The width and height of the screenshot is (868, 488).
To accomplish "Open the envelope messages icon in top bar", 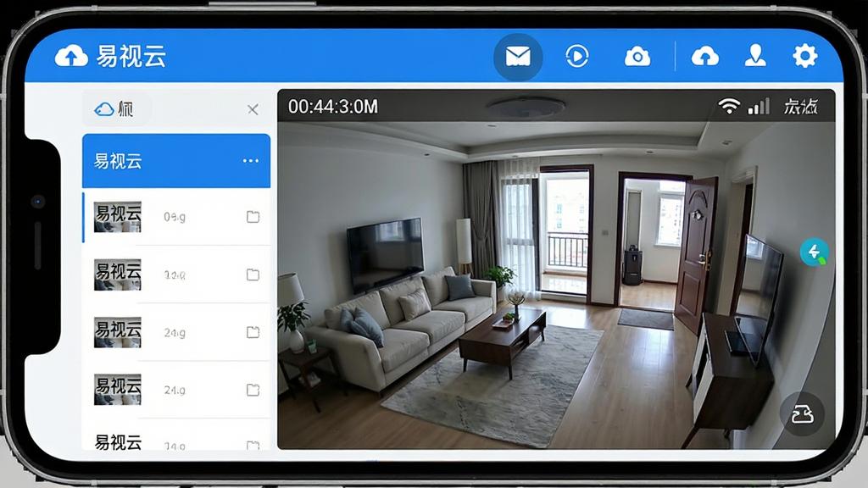I will coord(518,57).
